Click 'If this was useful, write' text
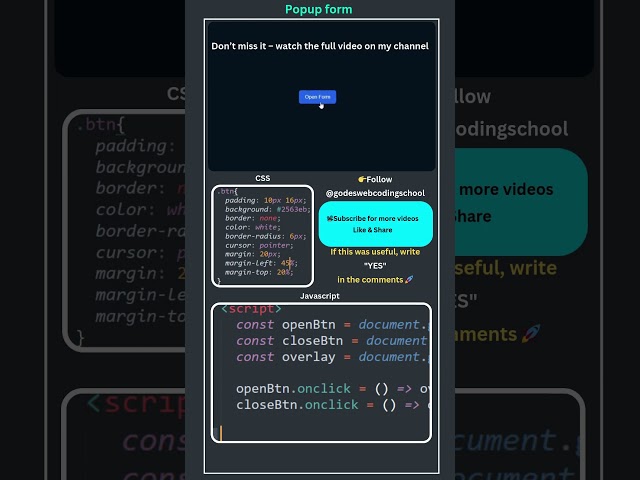Viewport: 640px width, 480px height. pyautogui.click(x=375, y=252)
